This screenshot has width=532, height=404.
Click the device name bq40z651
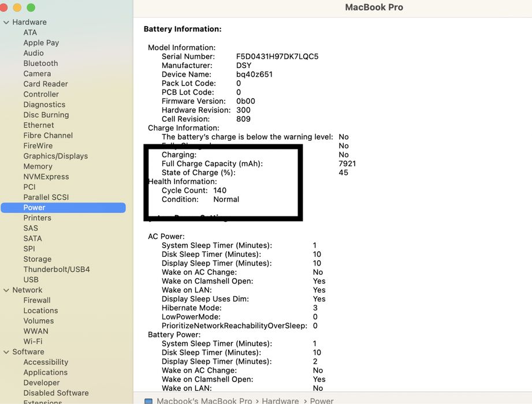tap(255, 74)
